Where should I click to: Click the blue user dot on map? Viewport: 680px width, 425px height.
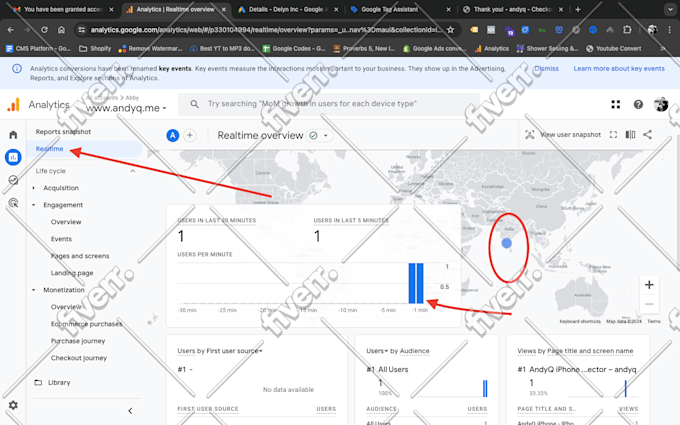[x=506, y=243]
